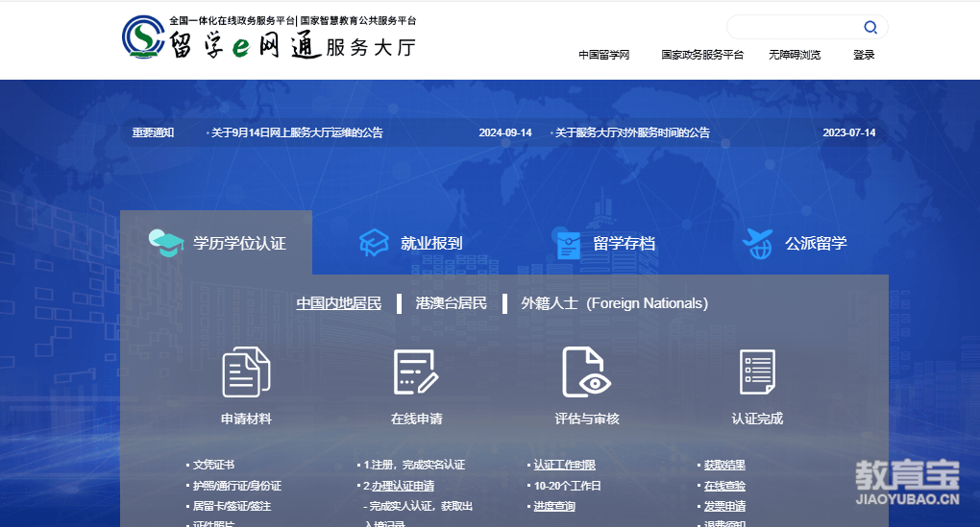Viewport: 980px width, 527px height.
Task: Click the 文凭证书 list item
Action: click(x=213, y=465)
